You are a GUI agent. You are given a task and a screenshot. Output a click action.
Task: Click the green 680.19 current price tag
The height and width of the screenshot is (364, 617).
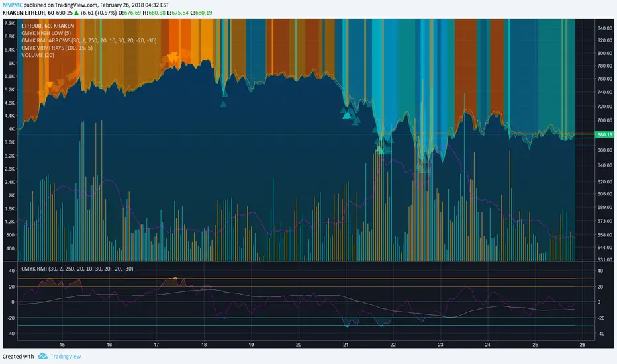[602, 134]
